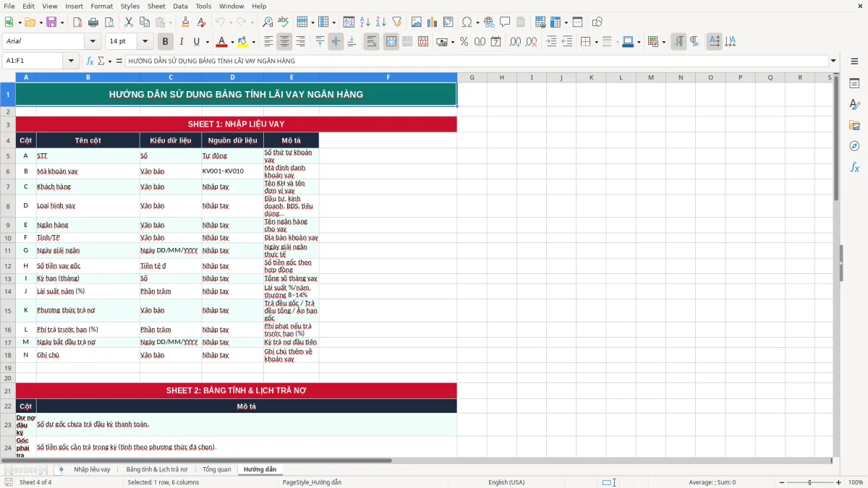This screenshot has width=868, height=488.
Task: Open Borders dropdown arrow
Action: click(x=596, y=42)
